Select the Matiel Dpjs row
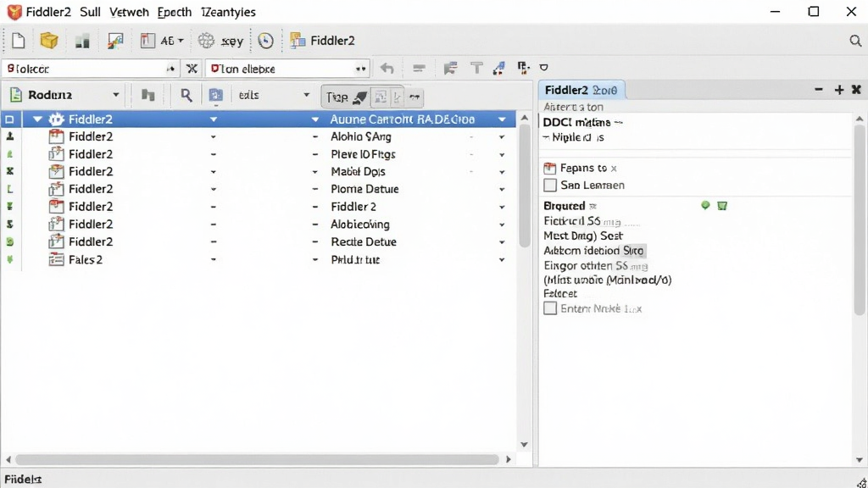Image resolution: width=868 pixels, height=488 pixels. (258, 171)
